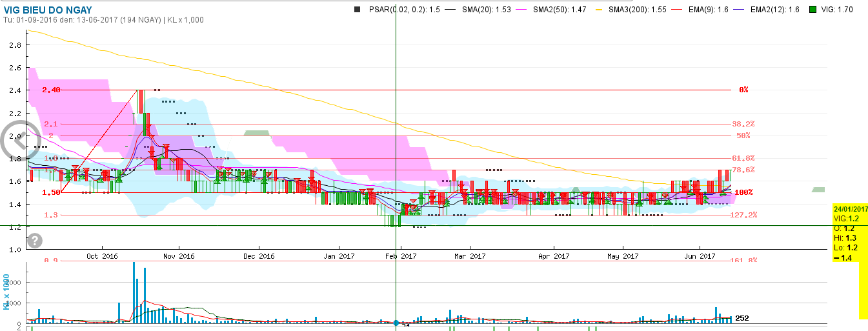Click the 61.8% Fibonacci label

click(x=743, y=158)
